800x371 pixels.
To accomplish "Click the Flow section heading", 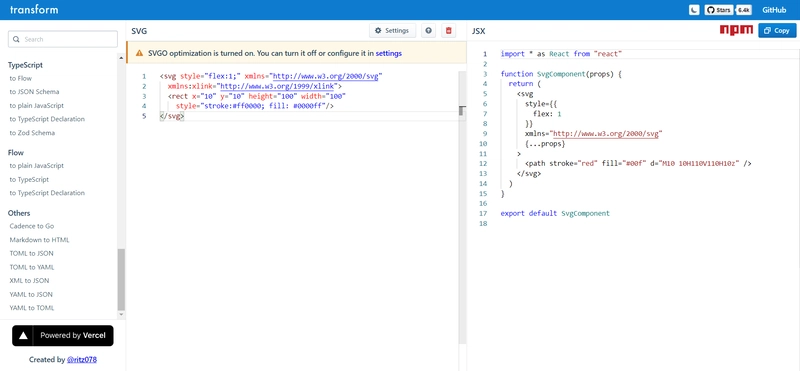I will pyautogui.click(x=16, y=153).
